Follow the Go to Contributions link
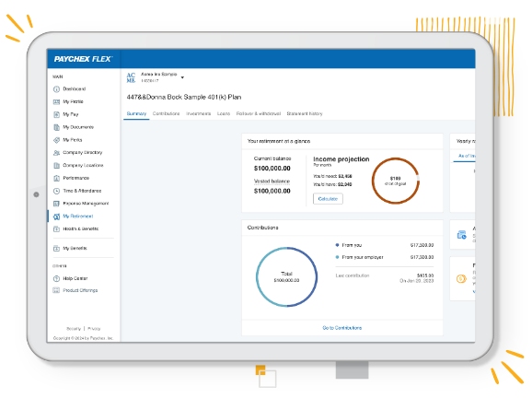Image resolution: width=532 pixels, height=410 pixels. (342, 328)
